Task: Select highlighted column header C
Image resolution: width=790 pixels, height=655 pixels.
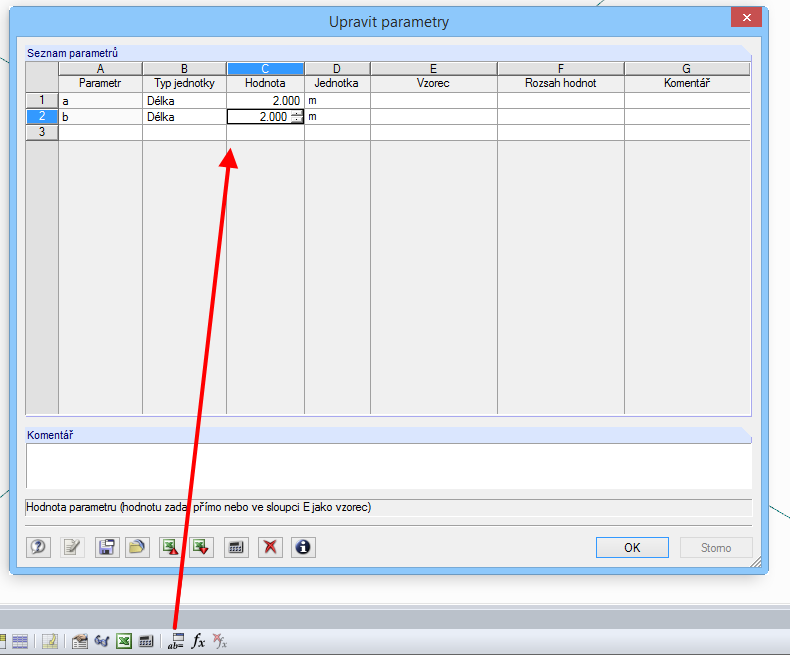Action: [266, 69]
